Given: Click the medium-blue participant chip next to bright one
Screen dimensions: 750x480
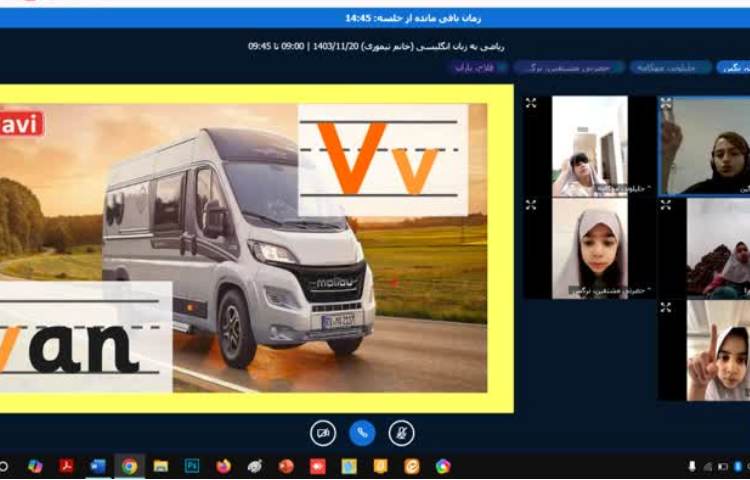Looking at the screenshot, I should point(671,67).
